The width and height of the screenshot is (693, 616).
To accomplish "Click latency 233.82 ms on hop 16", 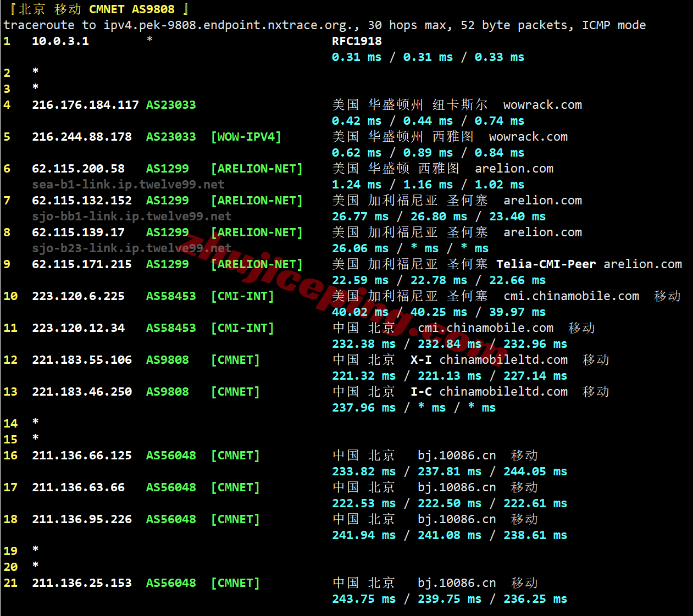I will 364,471.
